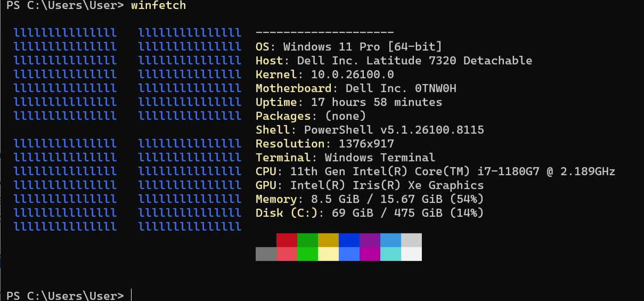The image size is (644, 301).
Task: Place cursor at the empty bottom prompt
Action: pyautogui.click(x=132, y=296)
